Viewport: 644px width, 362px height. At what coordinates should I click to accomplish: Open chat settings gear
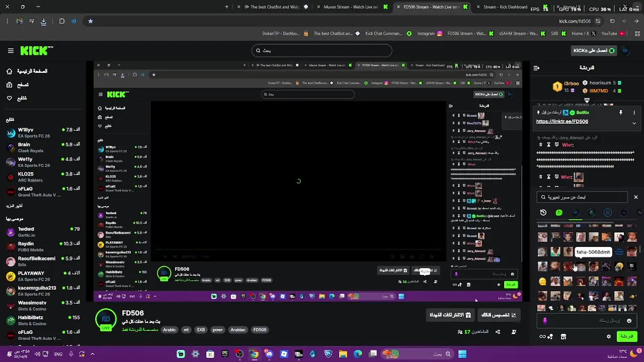609,337
